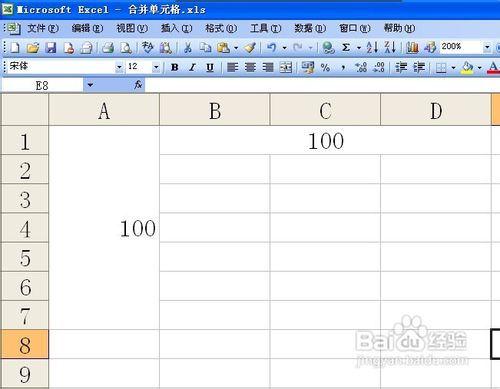Sort descending Z to A
Viewport: 500px width, 389px height.
click(x=390, y=48)
